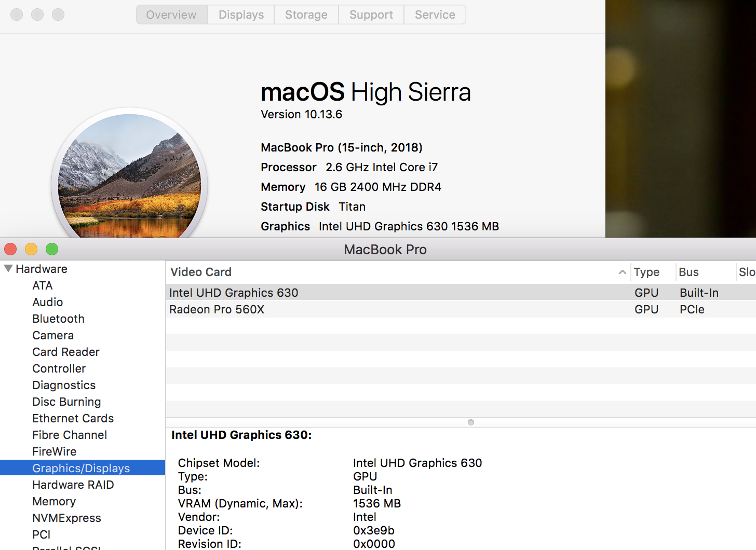Open the Support tab
This screenshot has width=756, height=550.
tap(371, 15)
